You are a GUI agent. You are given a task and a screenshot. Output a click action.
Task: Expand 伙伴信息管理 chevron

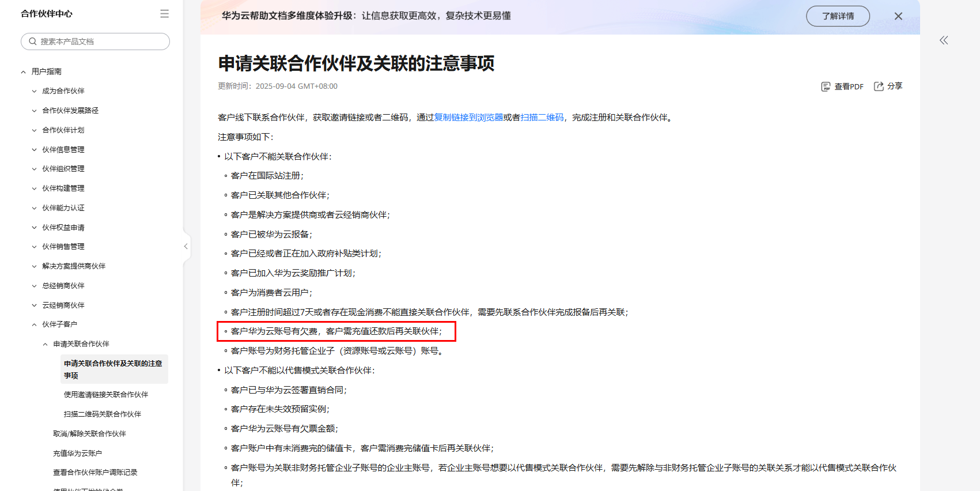[34, 150]
